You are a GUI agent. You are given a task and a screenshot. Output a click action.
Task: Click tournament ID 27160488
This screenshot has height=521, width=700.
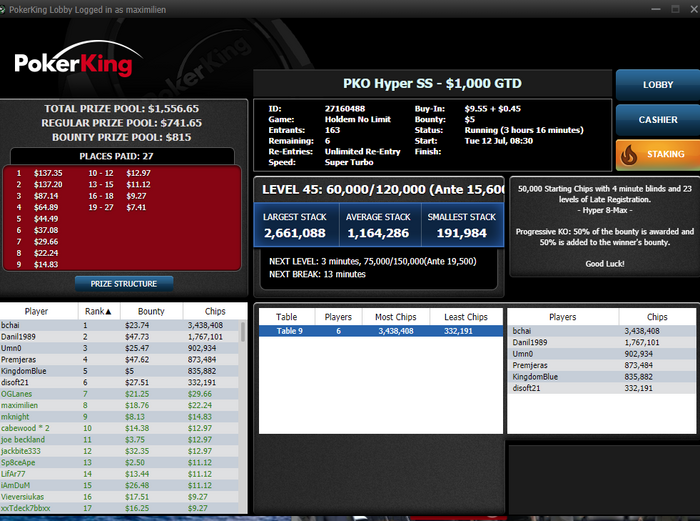(345, 108)
